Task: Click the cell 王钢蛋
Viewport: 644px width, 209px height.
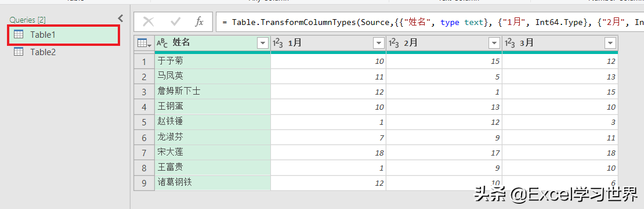Action: point(212,107)
